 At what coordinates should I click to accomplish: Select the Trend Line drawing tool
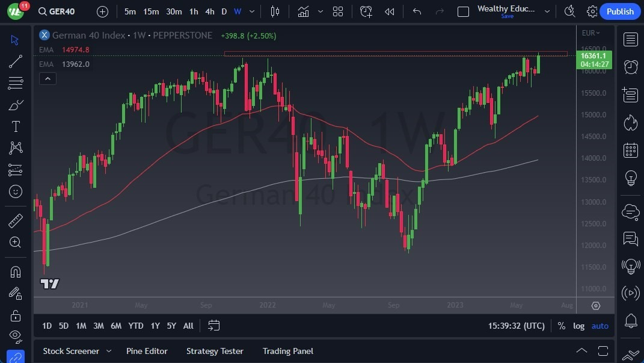click(15, 61)
